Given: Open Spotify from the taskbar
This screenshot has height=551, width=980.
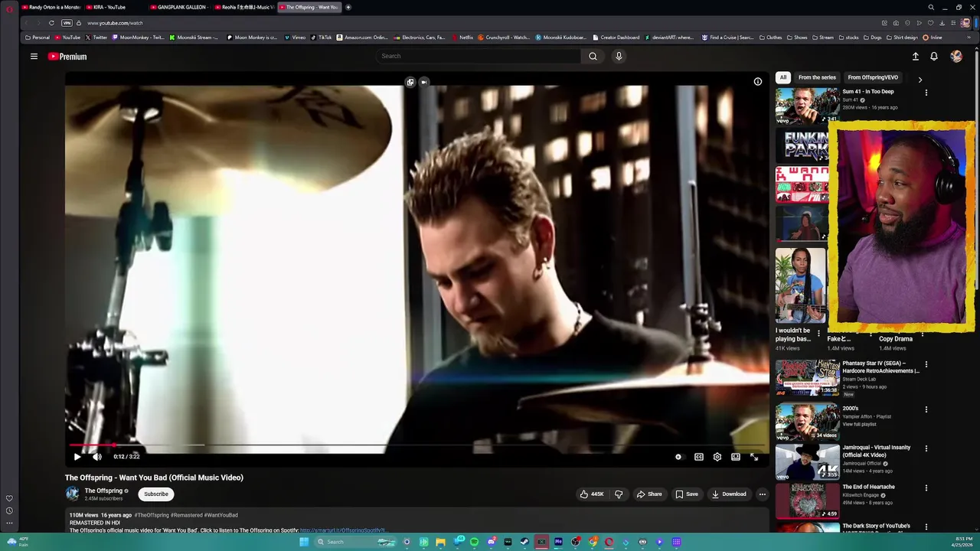Looking at the screenshot, I should (x=474, y=542).
